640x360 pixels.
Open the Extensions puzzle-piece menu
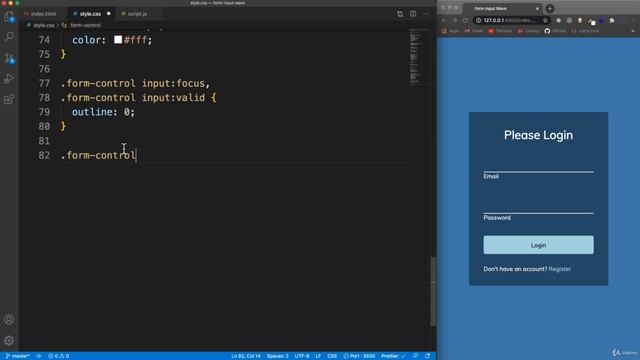611,20
